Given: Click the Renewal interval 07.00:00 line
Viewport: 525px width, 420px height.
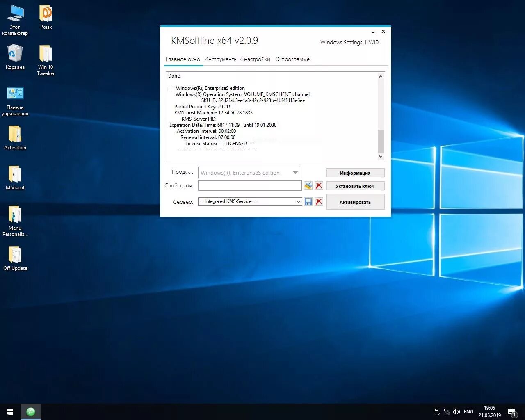Looking at the screenshot, I should coord(208,137).
